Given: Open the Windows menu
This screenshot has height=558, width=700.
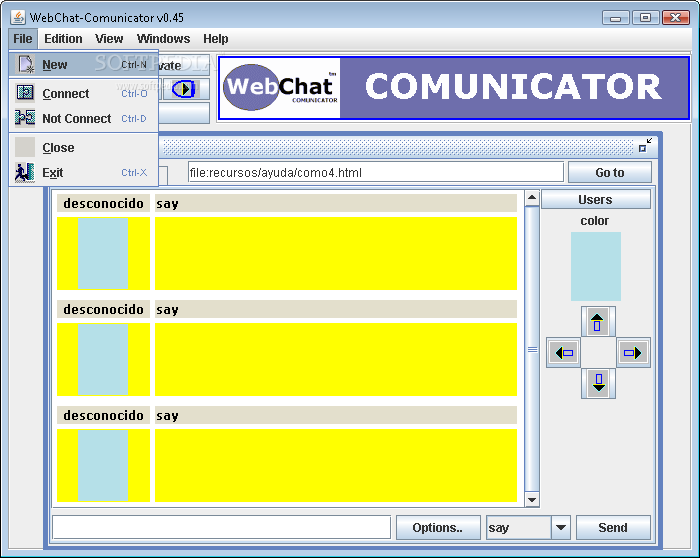Looking at the screenshot, I should (x=163, y=39).
